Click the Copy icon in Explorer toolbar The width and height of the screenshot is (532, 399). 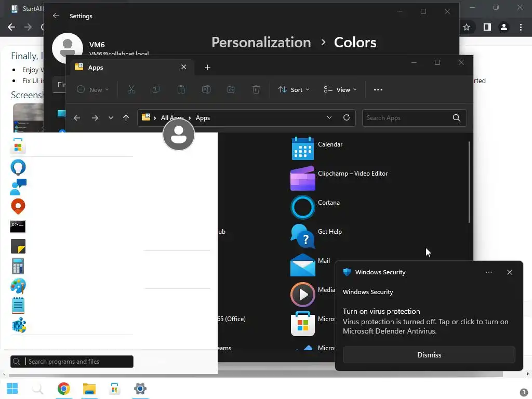click(x=156, y=89)
